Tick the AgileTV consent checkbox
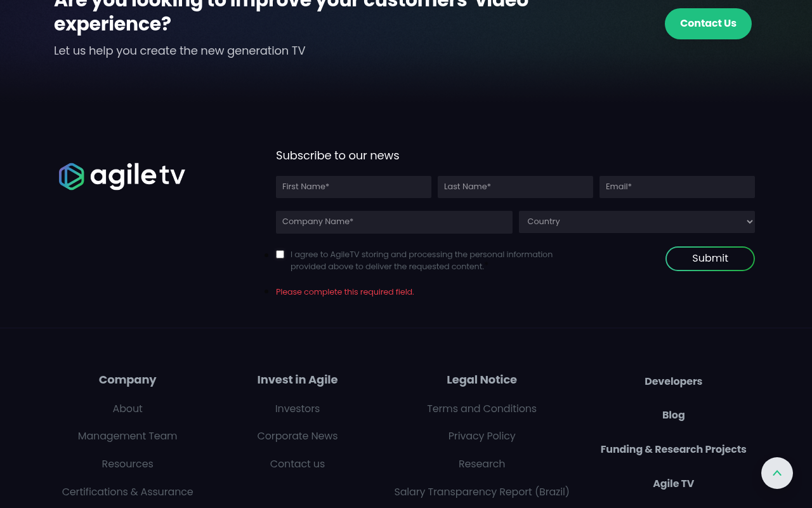This screenshot has height=508, width=812. click(280, 254)
